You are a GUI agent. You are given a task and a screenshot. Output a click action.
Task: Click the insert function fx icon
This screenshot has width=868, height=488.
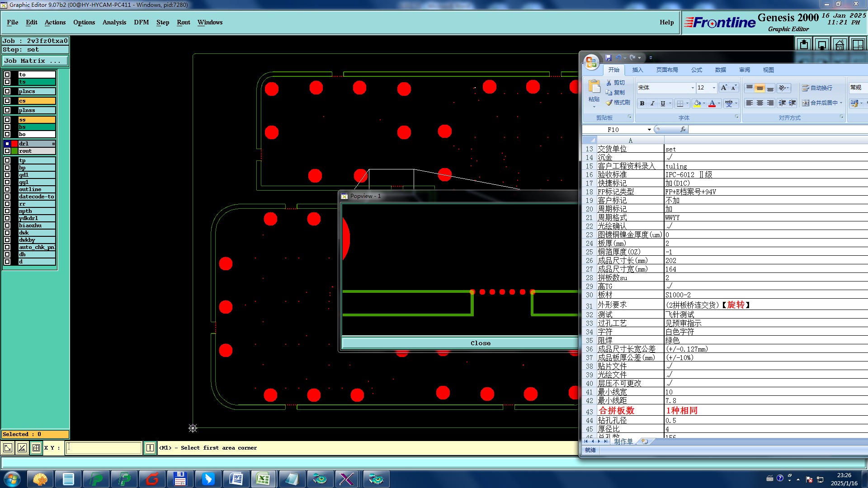pos(683,130)
